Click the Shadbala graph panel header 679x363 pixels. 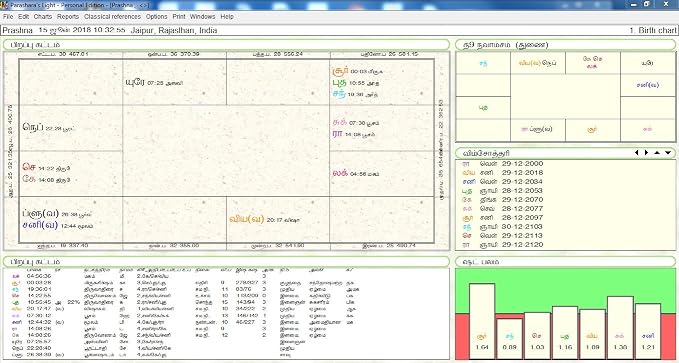tap(566, 262)
